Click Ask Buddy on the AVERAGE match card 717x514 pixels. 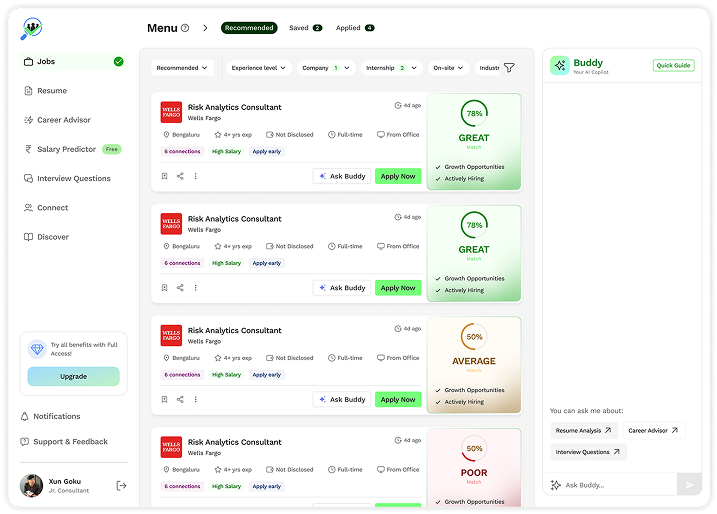[342, 399]
